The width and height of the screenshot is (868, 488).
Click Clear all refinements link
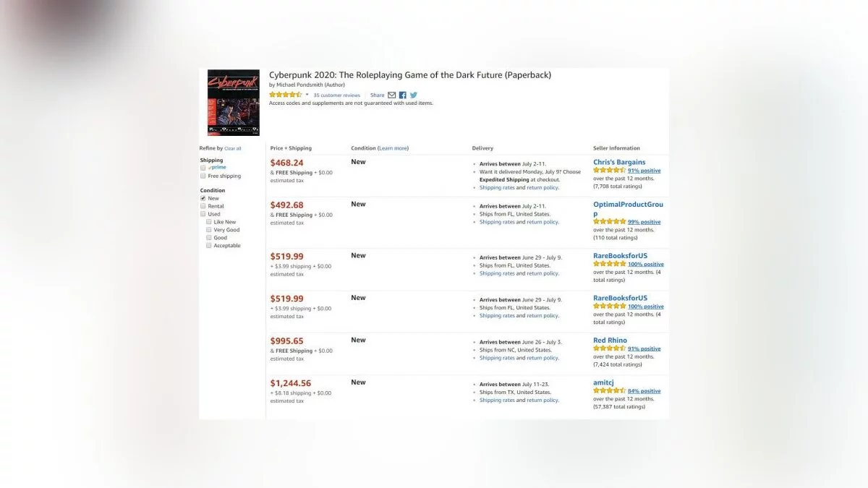point(233,148)
